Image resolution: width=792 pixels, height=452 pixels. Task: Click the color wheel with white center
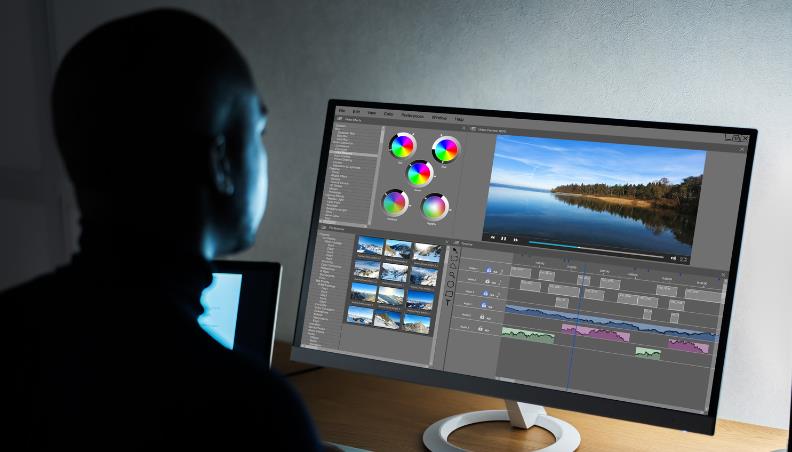[435, 207]
